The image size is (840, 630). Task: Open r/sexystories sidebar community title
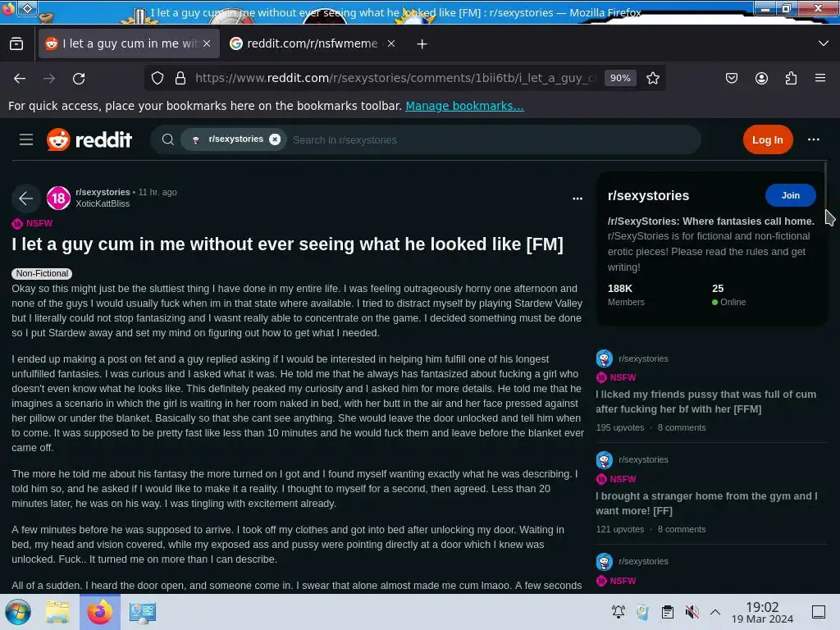pos(648,195)
